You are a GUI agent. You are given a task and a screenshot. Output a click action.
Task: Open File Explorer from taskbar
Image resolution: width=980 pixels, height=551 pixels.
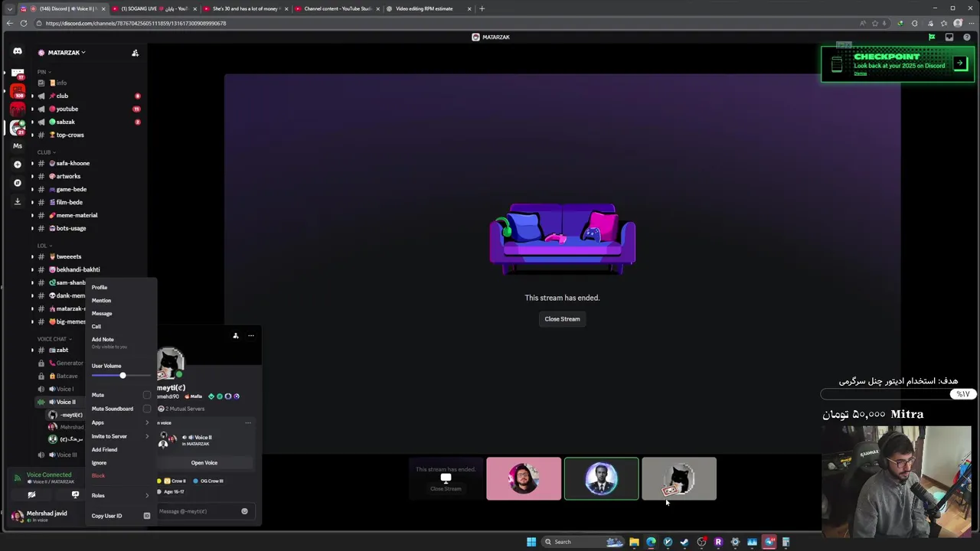coord(634,542)
